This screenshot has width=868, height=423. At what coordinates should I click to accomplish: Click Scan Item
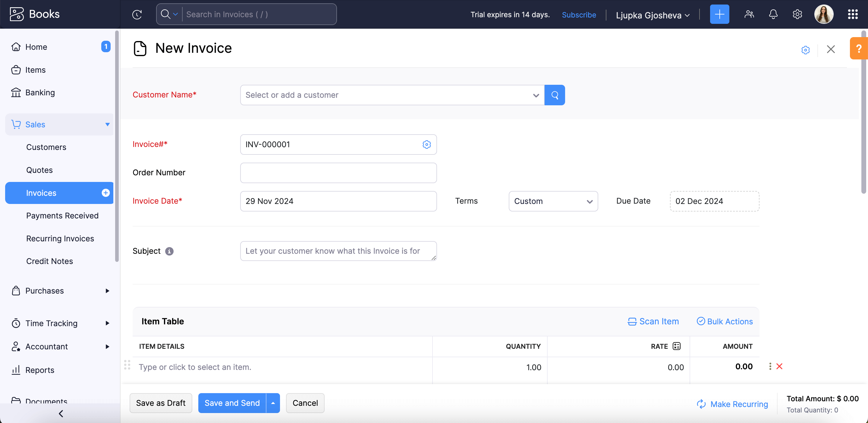click(x=653, y=321)
